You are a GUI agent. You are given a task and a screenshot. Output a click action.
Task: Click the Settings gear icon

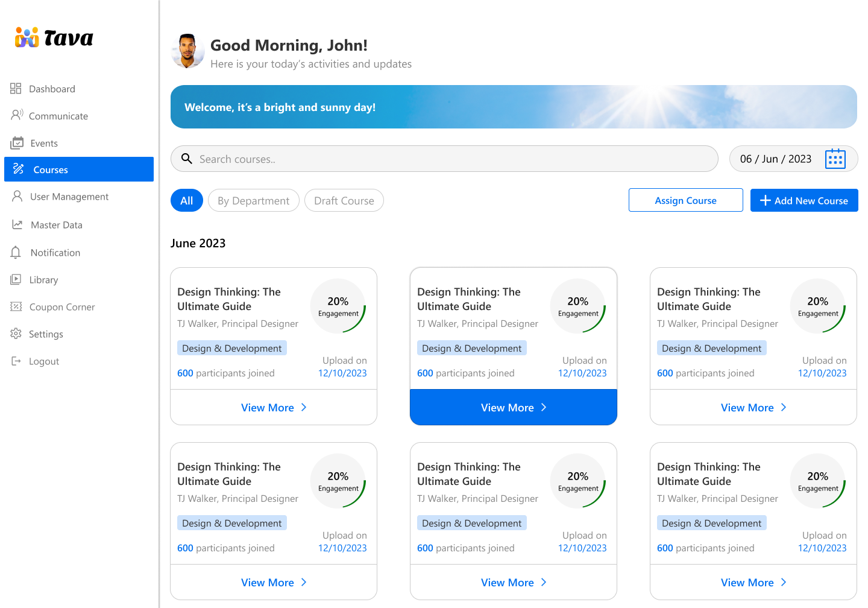coord(16,334)
